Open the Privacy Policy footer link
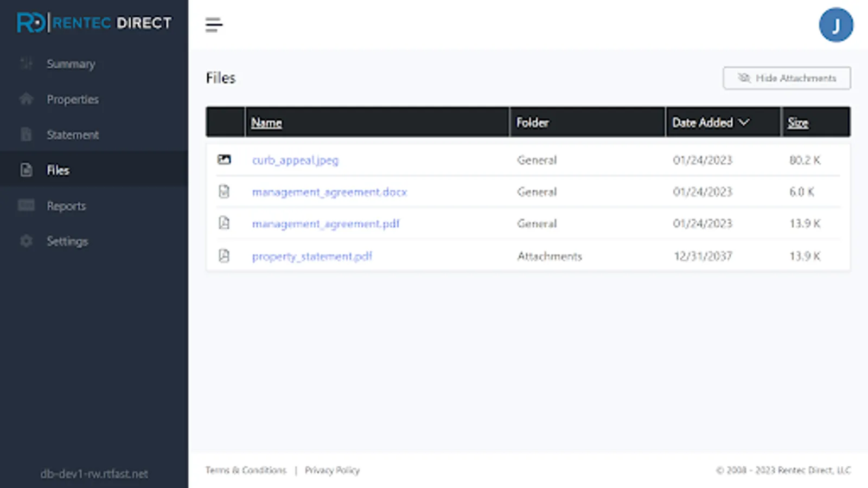The height and width of the screenshot is (488, 868). click(x=332, y=470)
